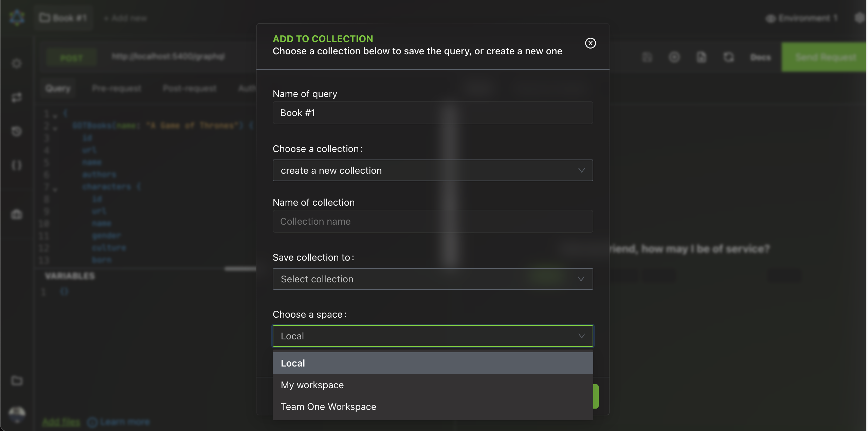Image resolution: width=868 pixels, height=431 pixels.
Task: Click the user avatar at the sidebar bottom
Action: point(17,414)
